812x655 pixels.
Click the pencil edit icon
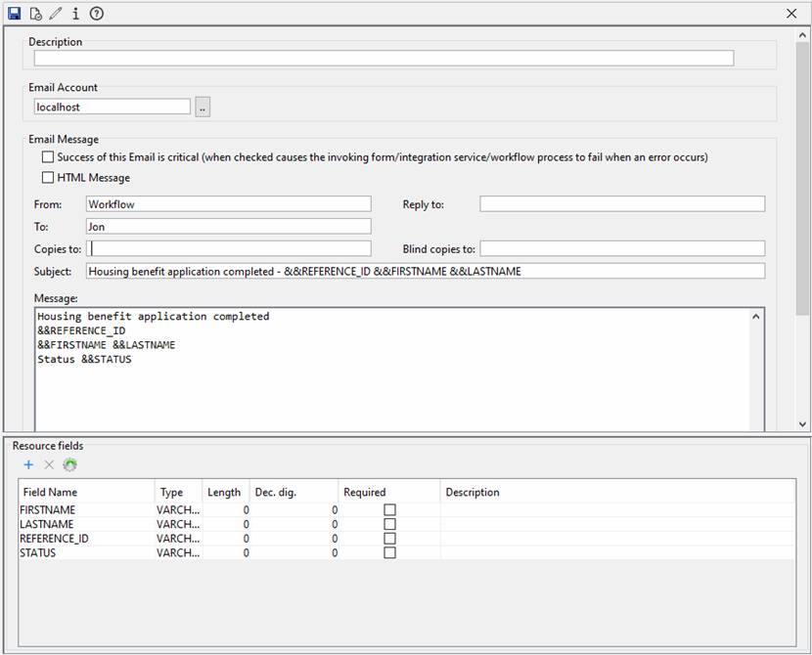pyautogui.click(x=56, y=14)
